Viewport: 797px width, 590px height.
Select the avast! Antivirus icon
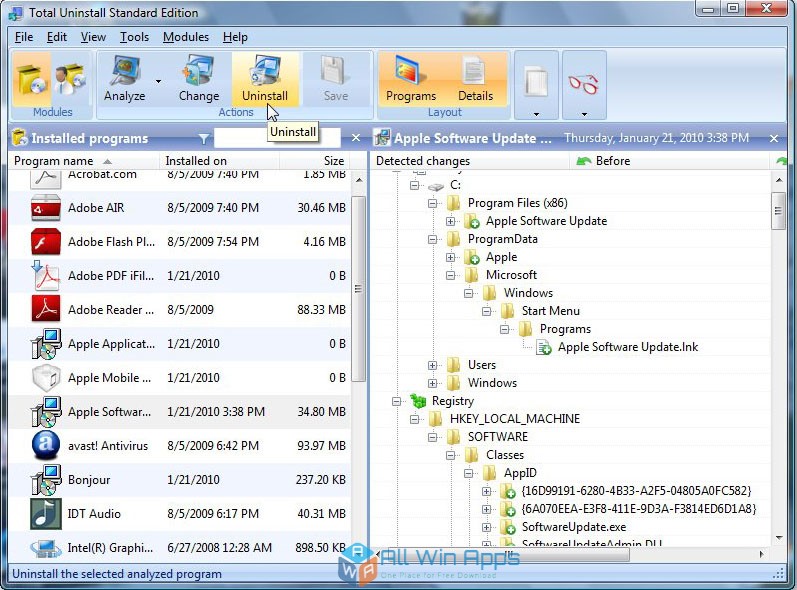[46, 446]
